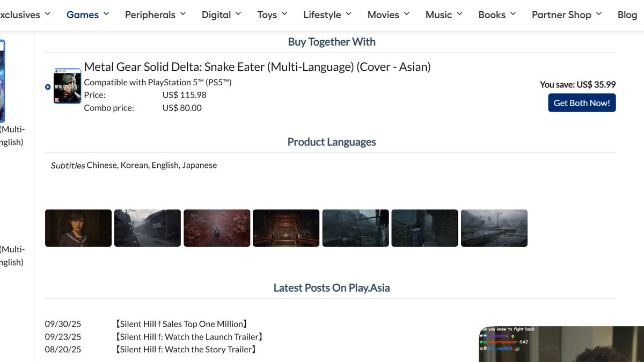Click the Compatible with PlayStation 5 text

pyautogui.click(x=158, y=82)
